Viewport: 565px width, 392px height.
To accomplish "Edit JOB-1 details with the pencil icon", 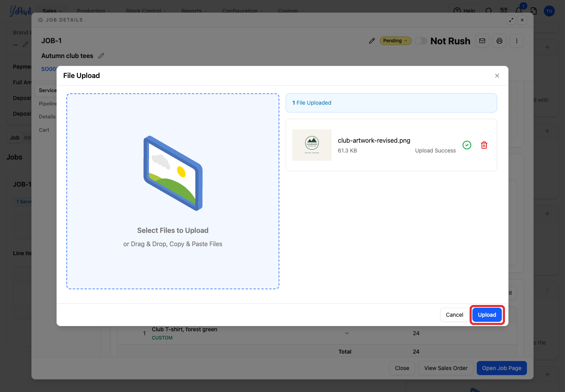I will 372,41.
